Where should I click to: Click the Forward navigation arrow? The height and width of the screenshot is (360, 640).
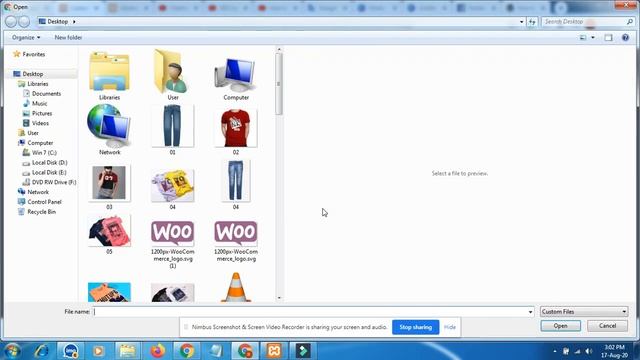tap(24, 22)
